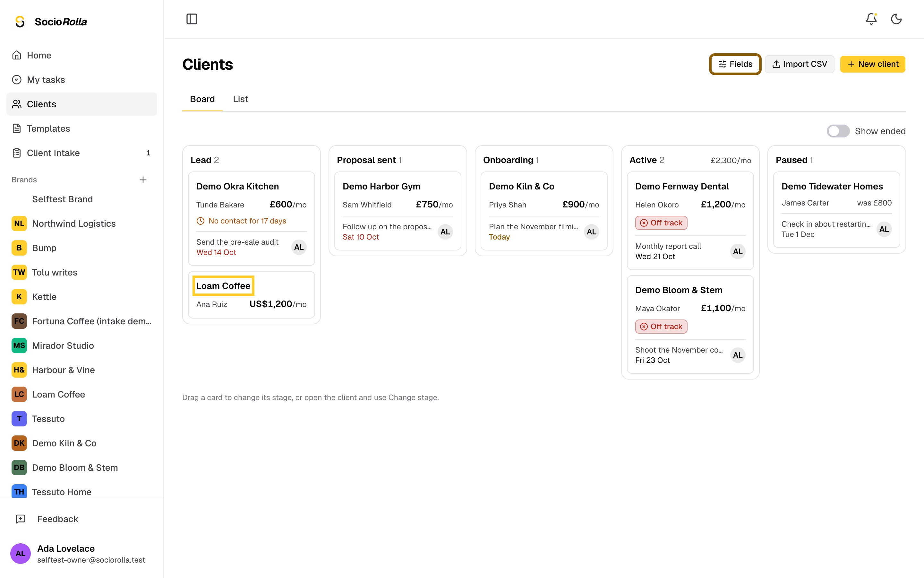Switch to the List tab
This screenshot has height=578, width=924.
(240, 99)
